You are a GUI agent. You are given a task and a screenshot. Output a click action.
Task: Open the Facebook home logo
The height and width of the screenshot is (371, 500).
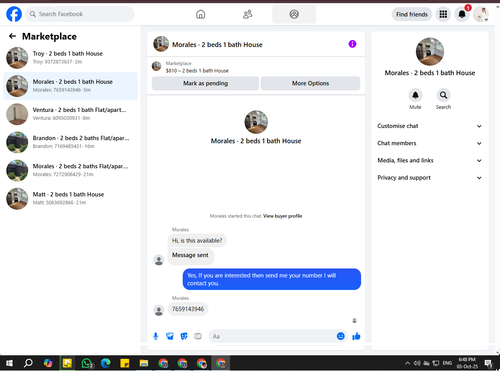pyautogui.click(x=14, y=14)
